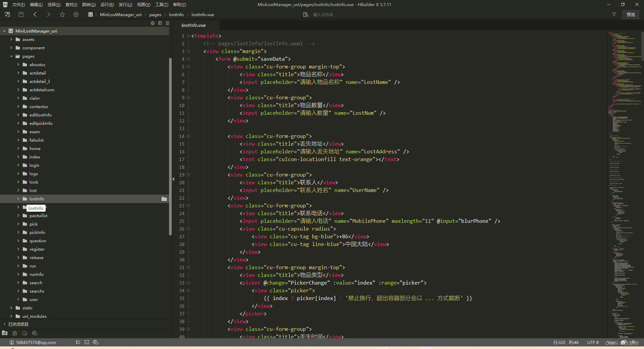Collapse the left sidebar with arrow handle
644x349 pixels.
173,179
